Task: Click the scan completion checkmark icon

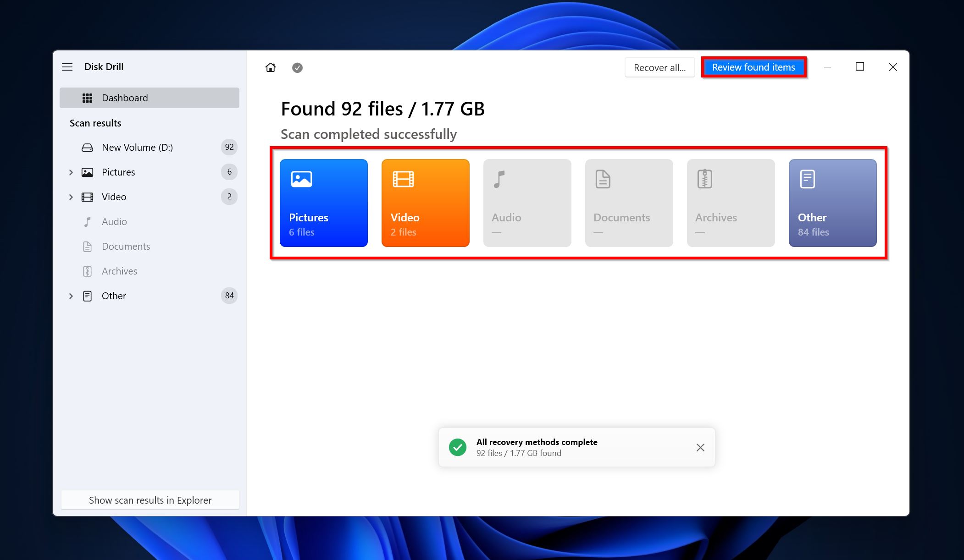Action: coord(298,66)
